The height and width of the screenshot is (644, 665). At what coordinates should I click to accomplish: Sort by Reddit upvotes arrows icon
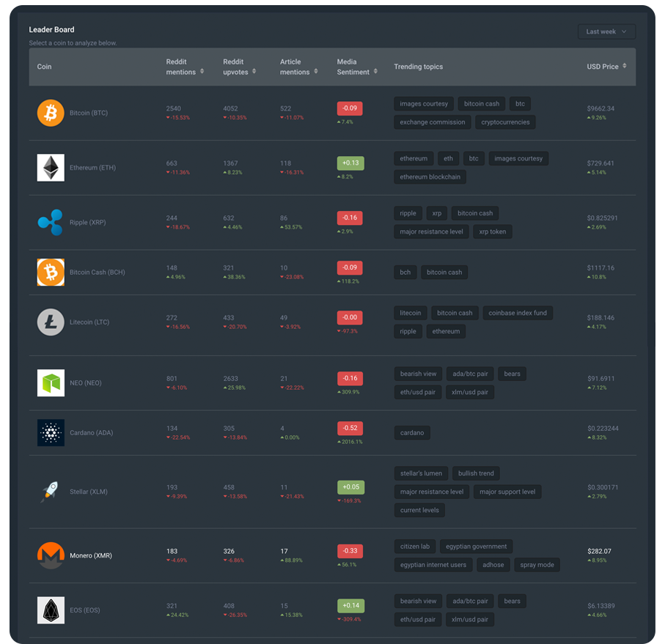[x=254, y=71]
